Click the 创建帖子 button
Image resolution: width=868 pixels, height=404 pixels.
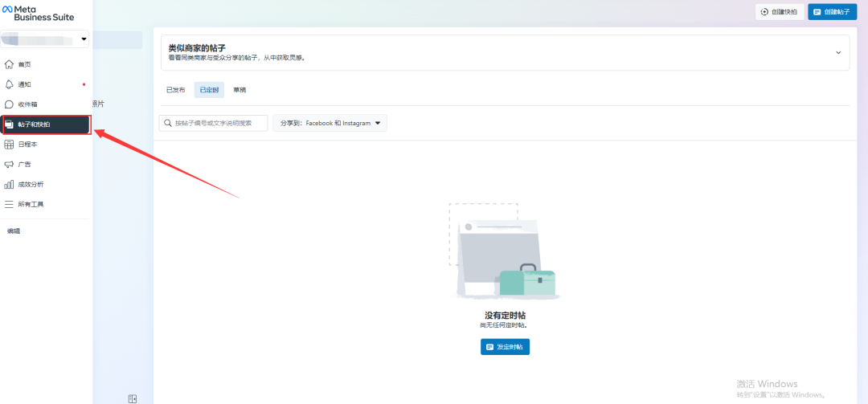(831, 11)
